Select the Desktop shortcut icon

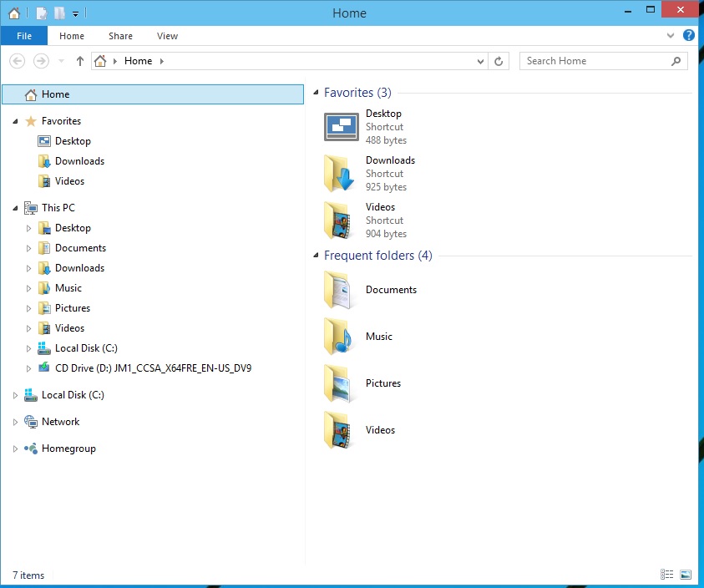pyautogui.click(x=342, y=127)
